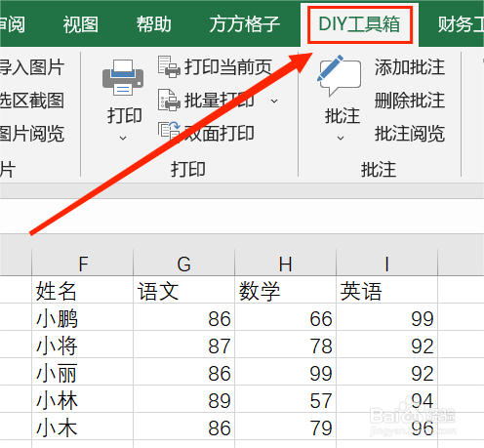Click the 批量打印 icon

pyautogui.click(x=169, y=101)
